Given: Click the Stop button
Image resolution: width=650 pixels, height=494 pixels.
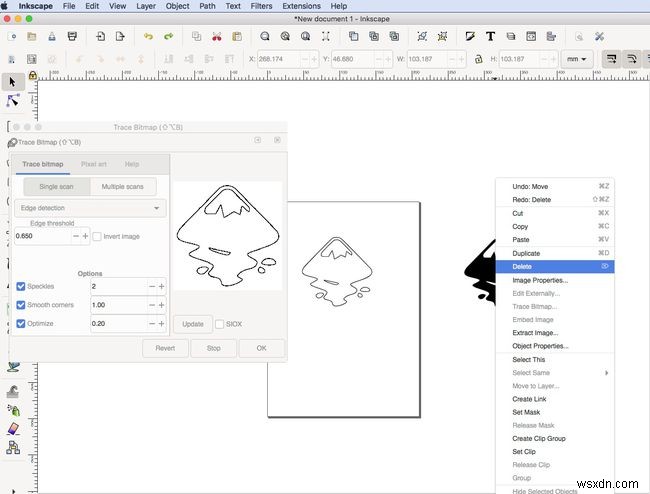Looking at the screenshot, I should point(213,348).
